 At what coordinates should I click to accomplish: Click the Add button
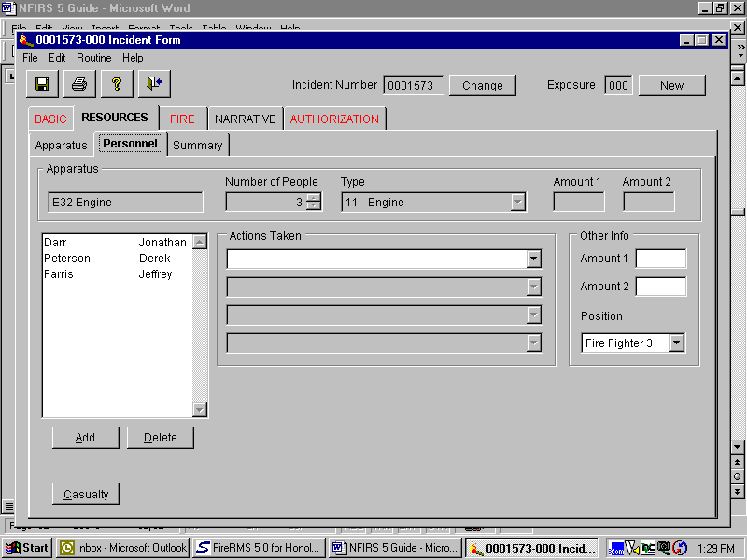point(85,438)
